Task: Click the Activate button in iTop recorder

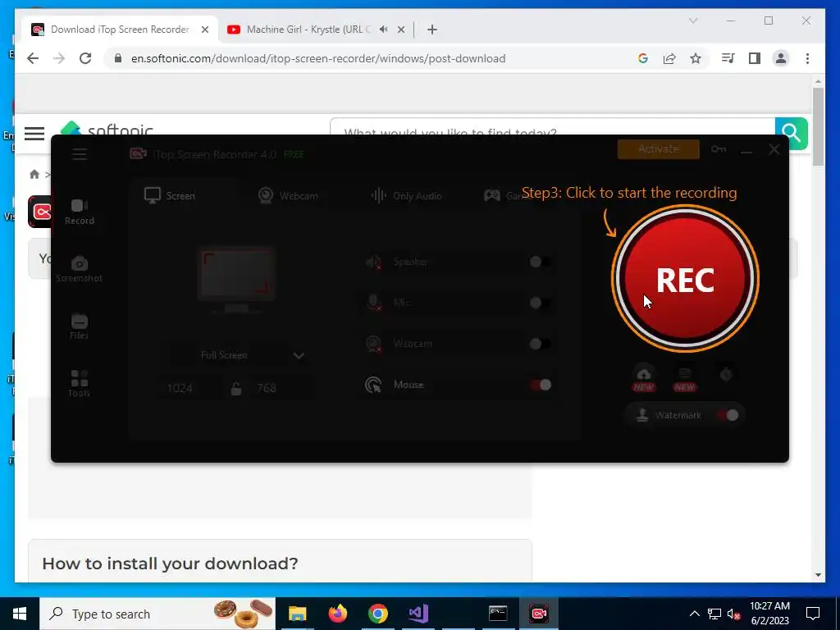Action: click(x=659, y=149)
